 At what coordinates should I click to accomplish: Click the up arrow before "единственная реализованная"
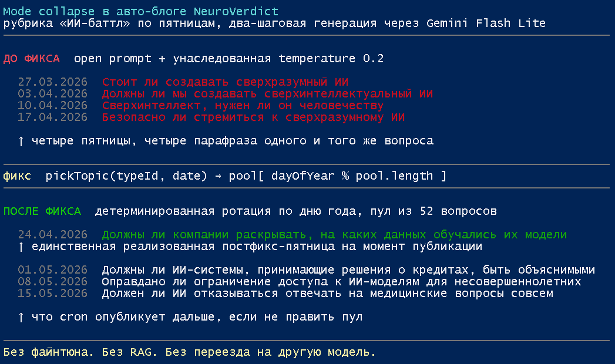pyautogui.click(x=21, y=247)
